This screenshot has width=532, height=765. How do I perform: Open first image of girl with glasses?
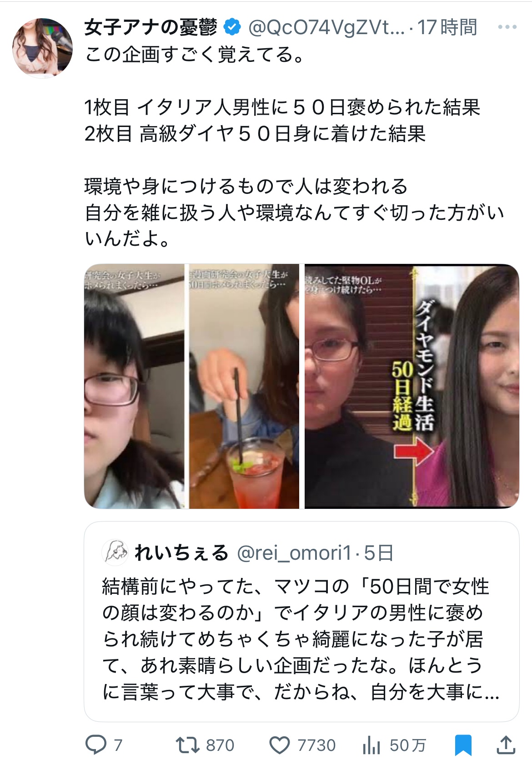coord(135,386)
